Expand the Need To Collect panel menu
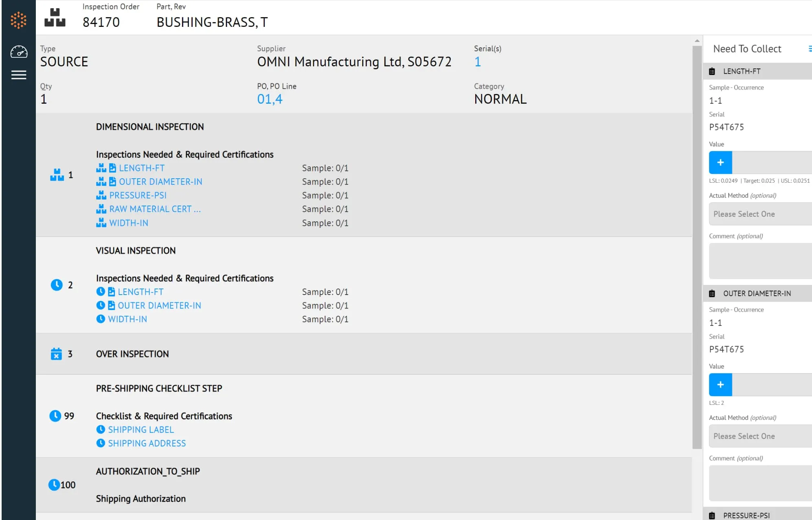Image resolution: width=812 pixels, height=520 pixels. point(810,49)
